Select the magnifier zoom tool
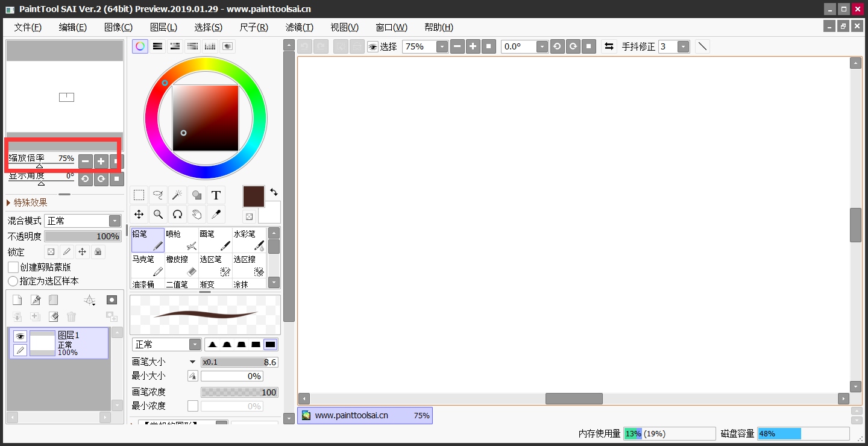 pyautogui.click(x=158, y=214)
